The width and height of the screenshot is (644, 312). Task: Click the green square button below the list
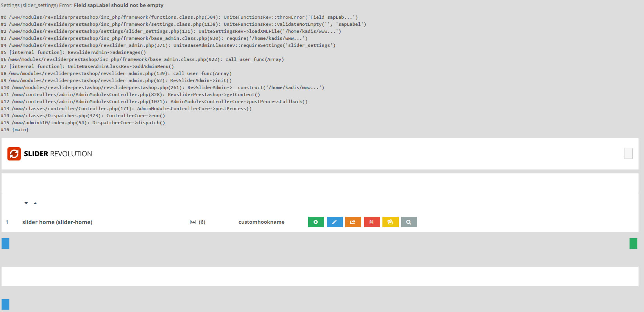point(633,244)
